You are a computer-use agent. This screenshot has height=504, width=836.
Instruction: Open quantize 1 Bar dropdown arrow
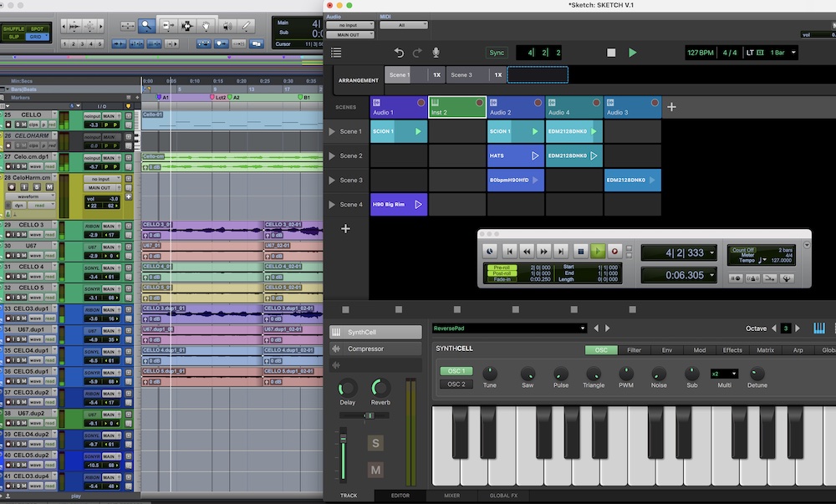click(x=793, y=52)
